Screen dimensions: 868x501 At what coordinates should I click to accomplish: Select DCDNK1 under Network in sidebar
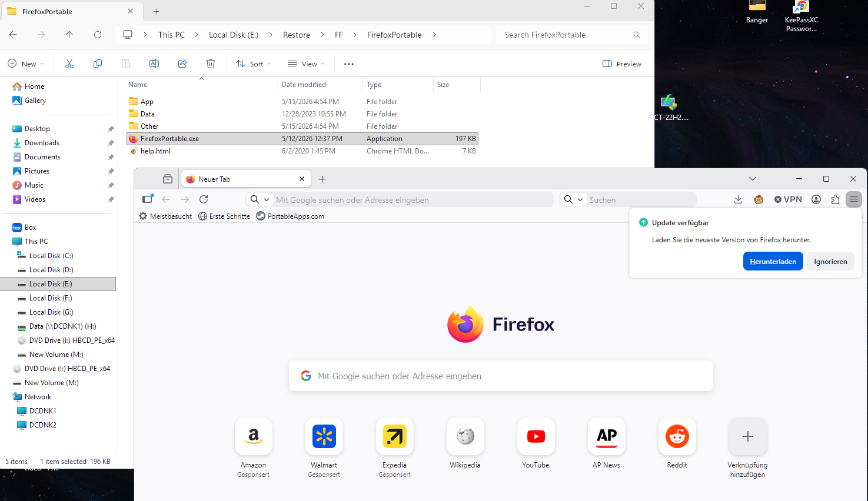(43, 411)
